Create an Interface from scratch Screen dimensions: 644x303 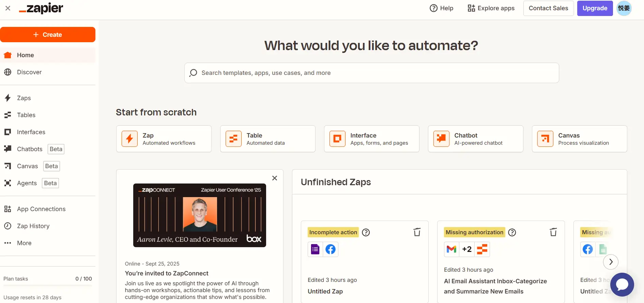click(x=371, y=139)
